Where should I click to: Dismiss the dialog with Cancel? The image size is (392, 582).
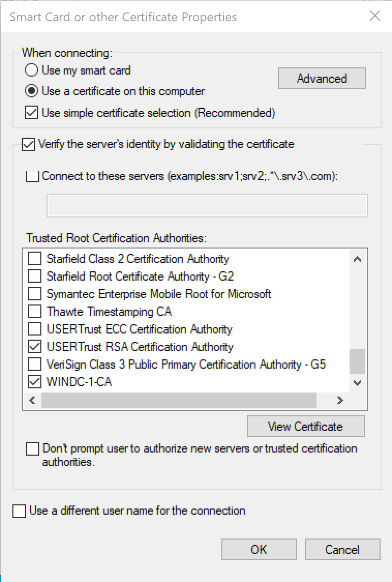click(x=342, y=549)
